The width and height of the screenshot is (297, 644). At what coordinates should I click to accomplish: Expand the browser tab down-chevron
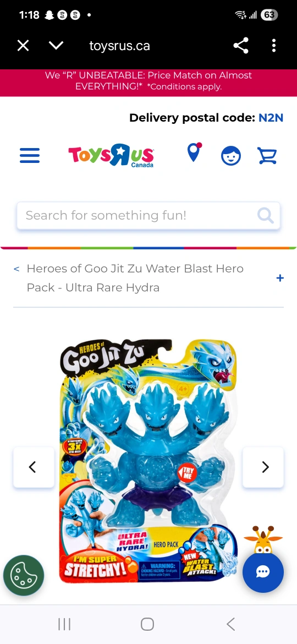56,46
